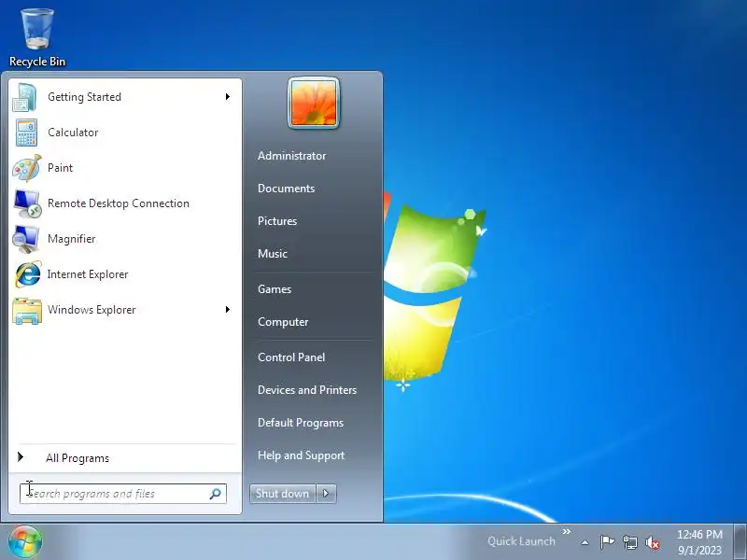Click the Quick Launch toolbar label
Image resolution: width=747 pixels, height=560 pixels.
coord(521,541)
